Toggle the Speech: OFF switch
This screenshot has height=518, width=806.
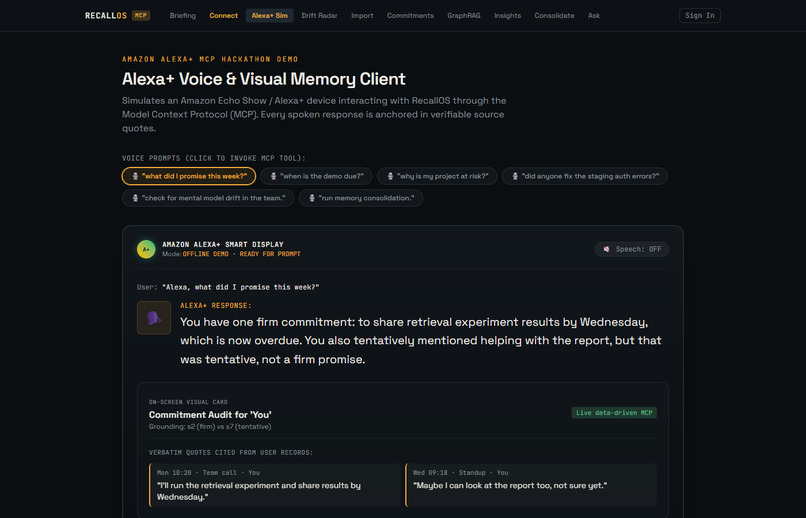pos(632,249)
